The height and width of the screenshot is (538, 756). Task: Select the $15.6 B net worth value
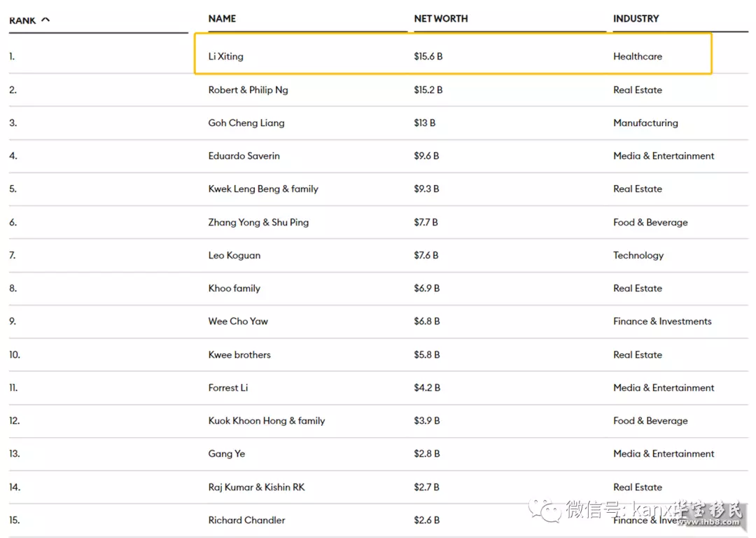point(428,57)
